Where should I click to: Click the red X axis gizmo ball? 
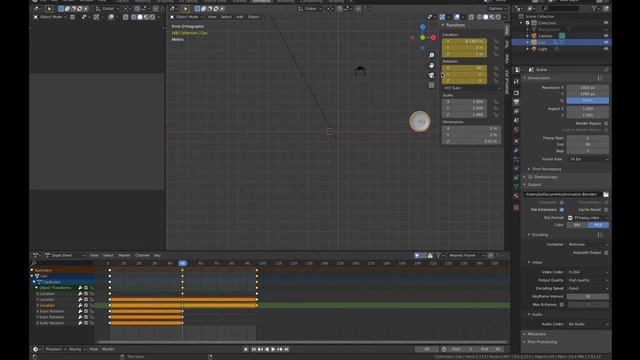tap(433, 38)
